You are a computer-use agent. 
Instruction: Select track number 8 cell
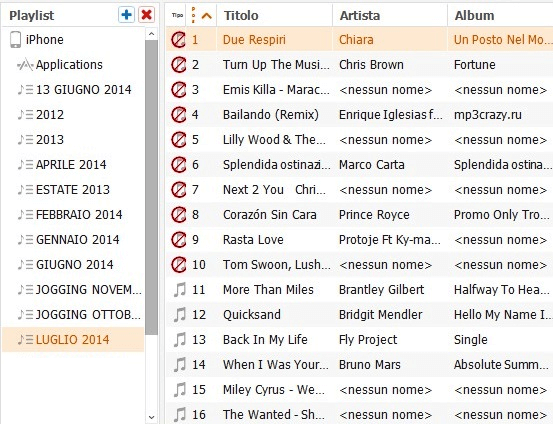coord(195,214)
